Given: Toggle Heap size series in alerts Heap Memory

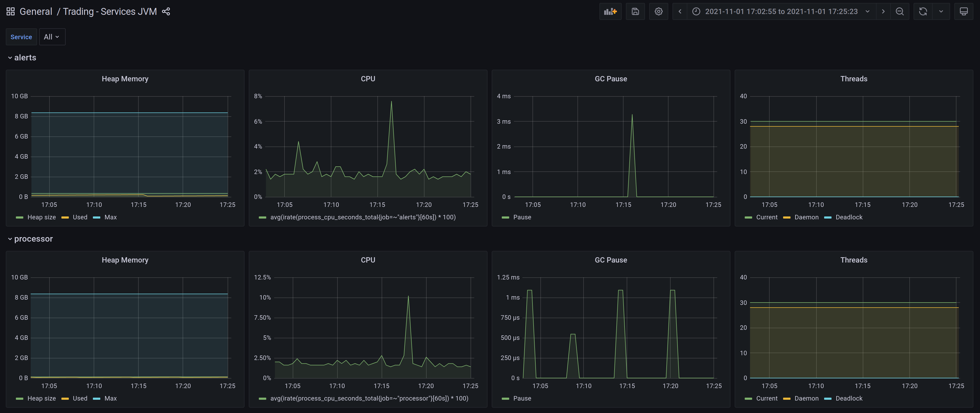Looking at the screenshot, I should pyautogui.click(x=41, y=217).
